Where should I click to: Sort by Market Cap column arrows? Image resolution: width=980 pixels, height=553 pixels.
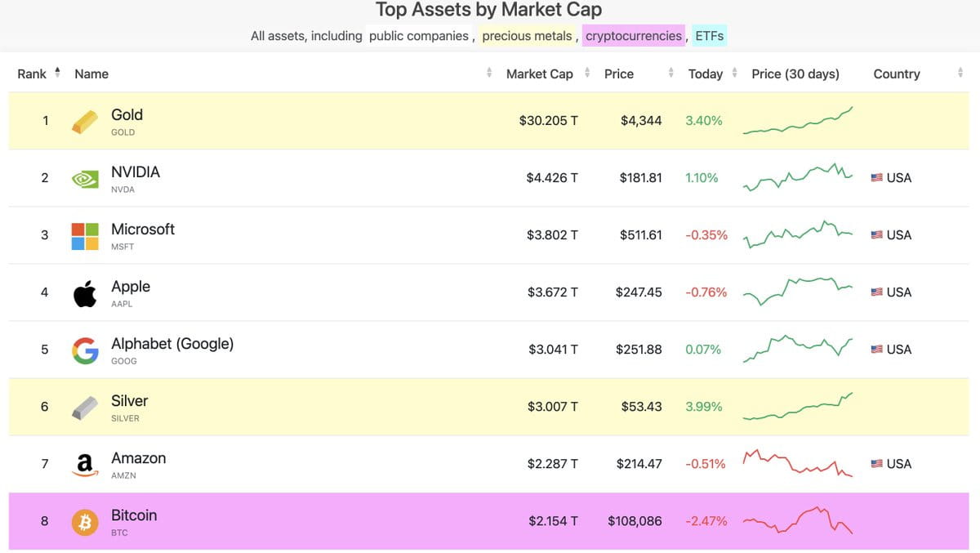(586, 74)
